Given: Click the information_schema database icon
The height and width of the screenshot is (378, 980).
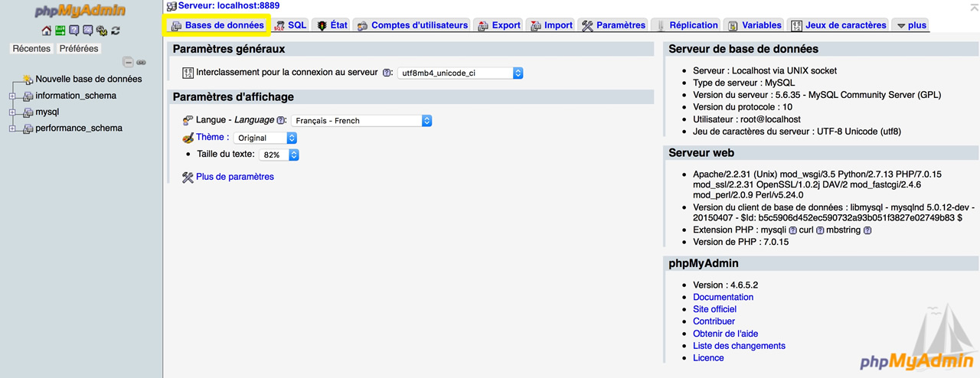Looking at the screenshot, I should [28, 96].
